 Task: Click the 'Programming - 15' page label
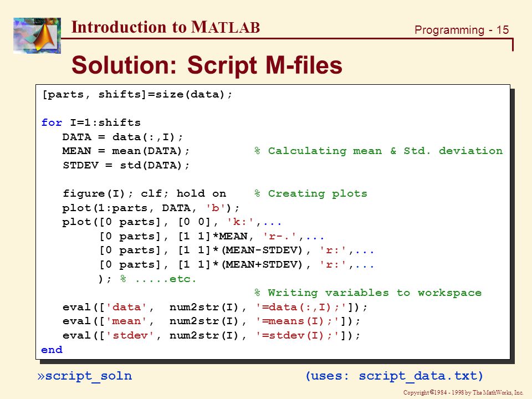(462, 30)
